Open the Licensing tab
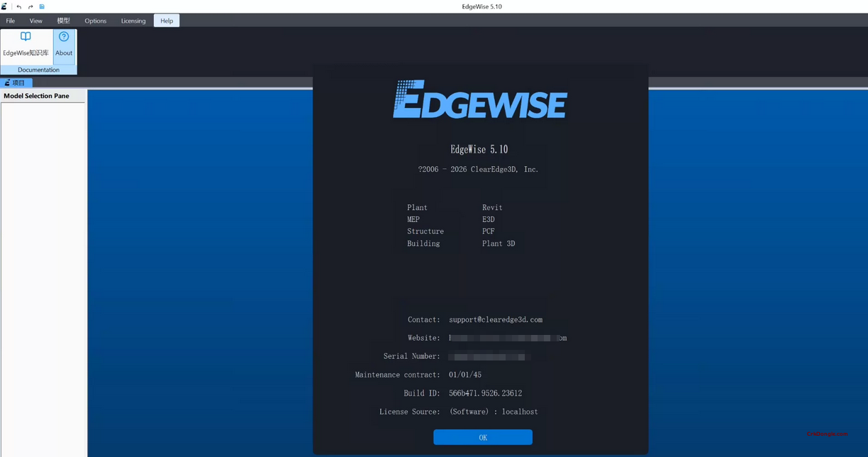The width and height of the screenshot is (868, 457). point(133,21)
